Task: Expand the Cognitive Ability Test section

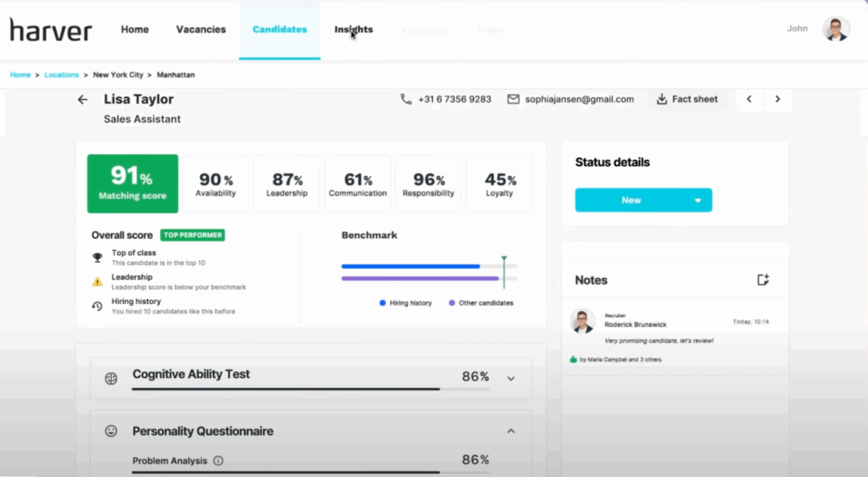Action: [510, 378]
